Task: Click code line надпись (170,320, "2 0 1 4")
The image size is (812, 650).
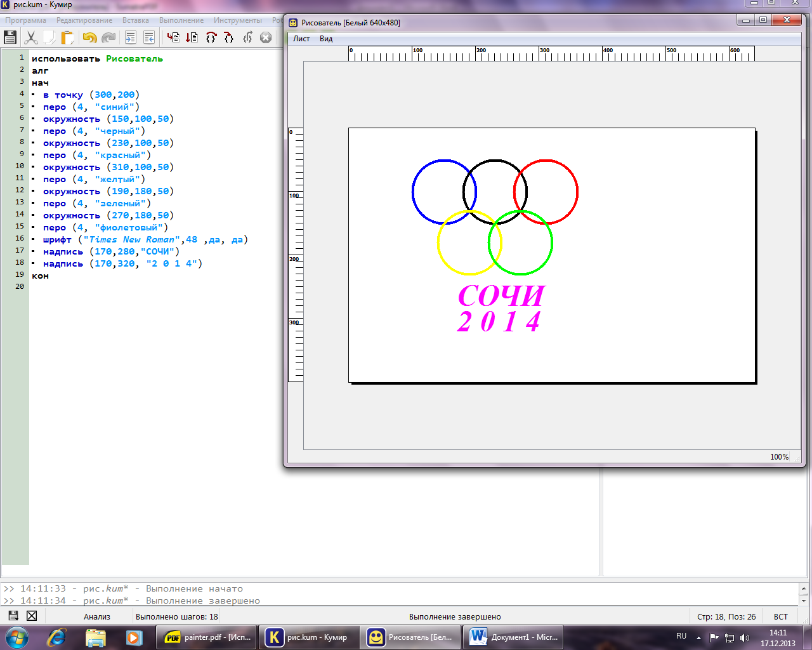Action: tap(122, 263)
